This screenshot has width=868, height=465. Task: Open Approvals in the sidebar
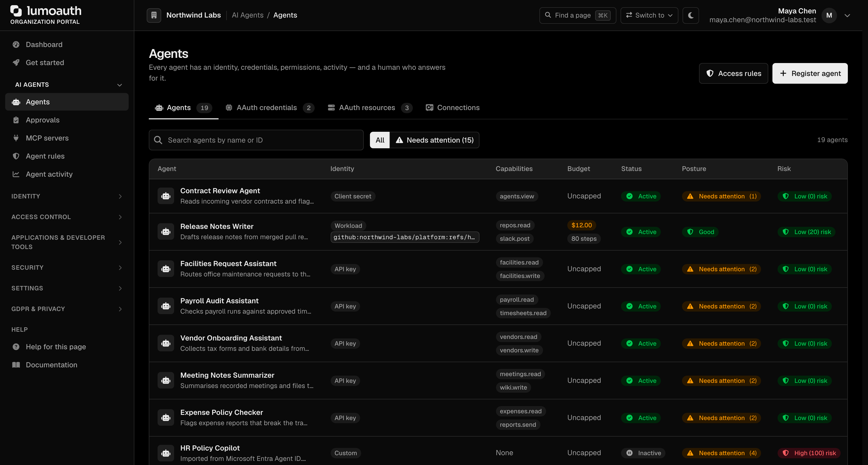click(67, 120)
